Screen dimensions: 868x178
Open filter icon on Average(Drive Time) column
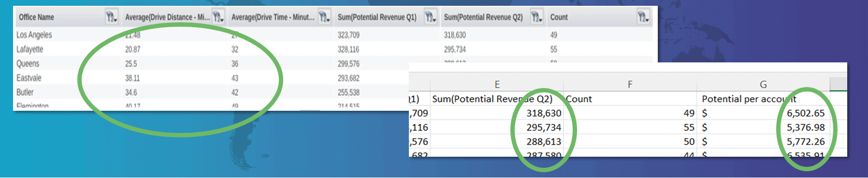[x=324, y=17]
